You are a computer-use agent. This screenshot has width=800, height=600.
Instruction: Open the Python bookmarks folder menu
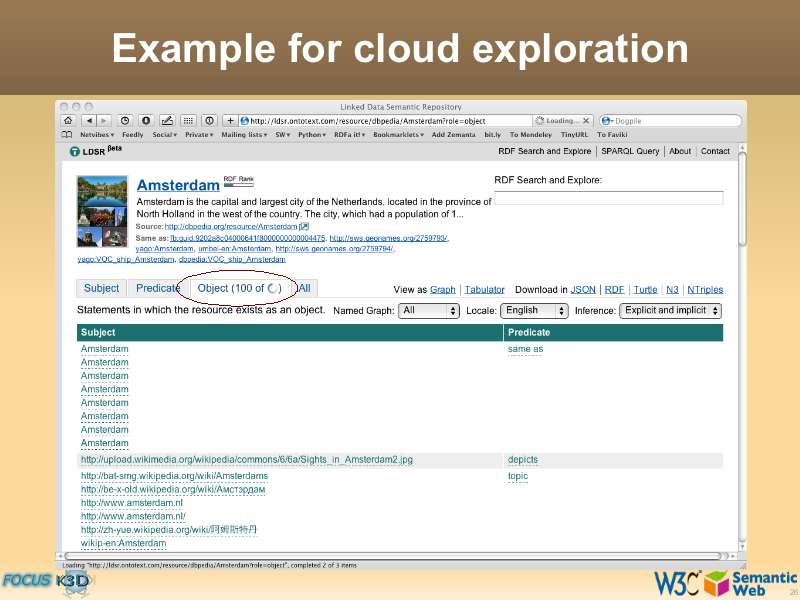coord(312,134)
